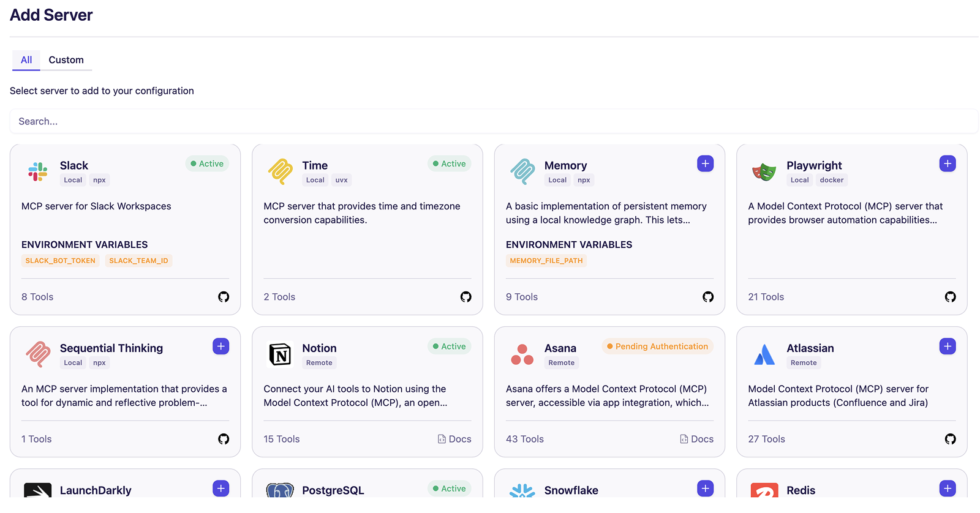The image size is (980, 513).
Task: Open GitHub link on Time card
Action: click(466, 297)
